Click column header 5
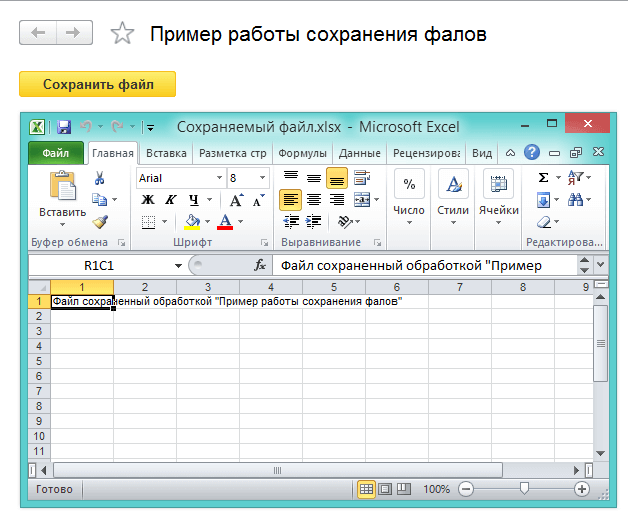Screen dimensions: 628x520 click(334, 287)
